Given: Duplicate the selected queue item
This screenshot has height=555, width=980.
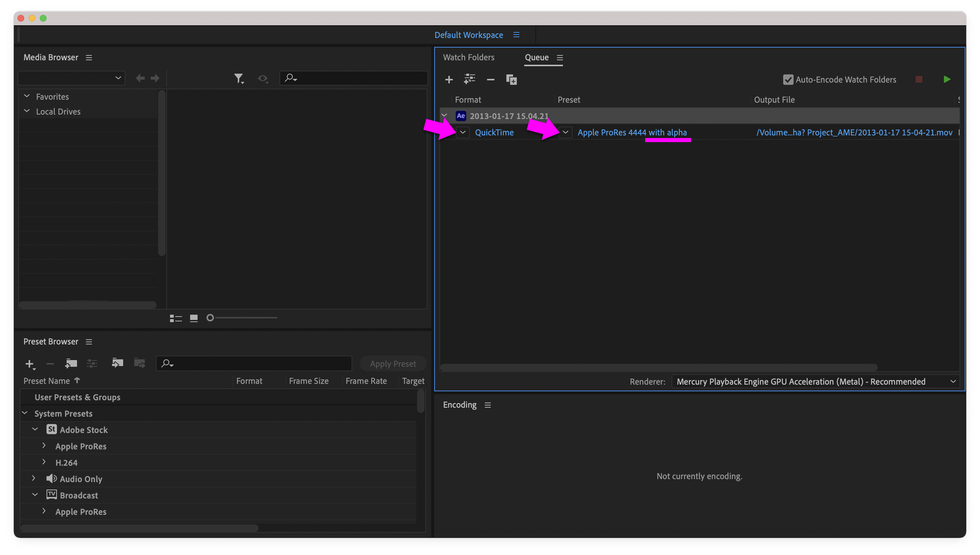Looking at the screenshot, I should pos(511,79).
